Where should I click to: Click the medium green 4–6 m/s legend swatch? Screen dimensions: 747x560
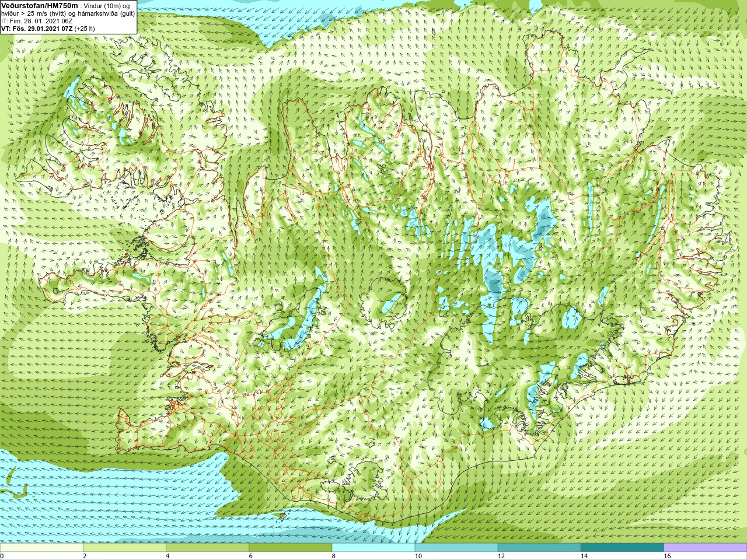pyautogui.click(x=207, y=548)
